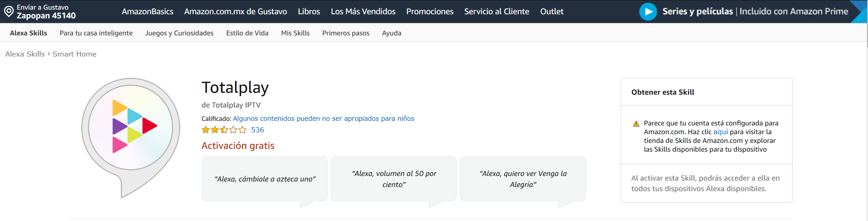The image size is (868, 221).
Task: Open the 536 reviews link
Action: (x=258, y=130)
